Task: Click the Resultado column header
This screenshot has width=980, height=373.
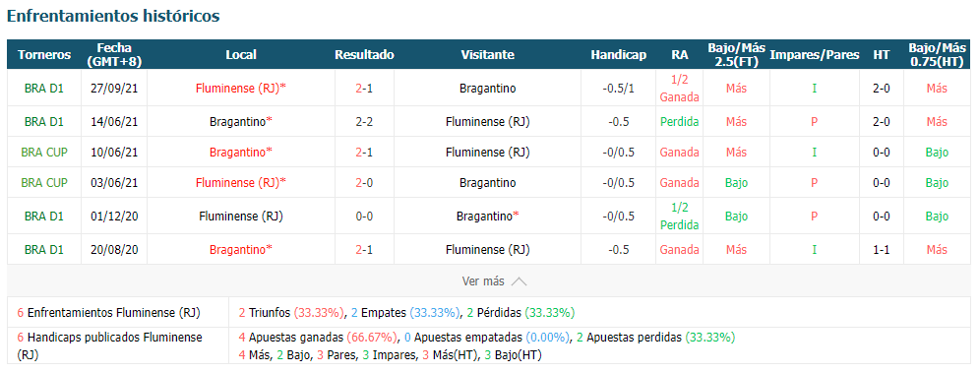Action: tap(364, 55)
